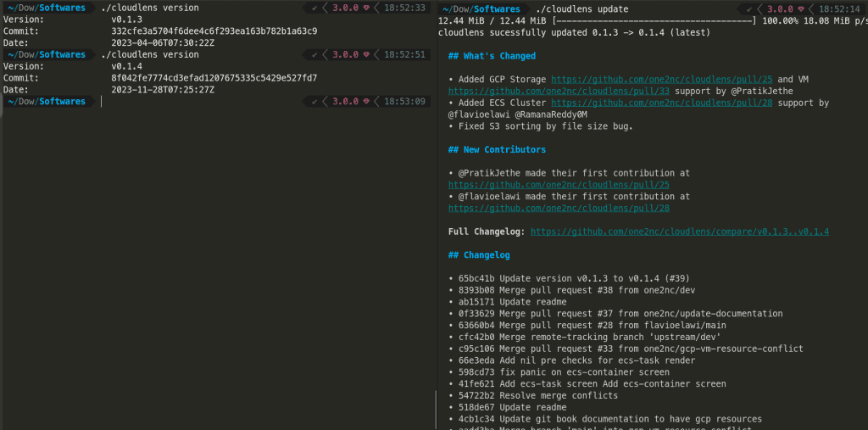Click the ruby gem icon beside 18:52:33
The image size is (868, 430).
pos(366,8)
